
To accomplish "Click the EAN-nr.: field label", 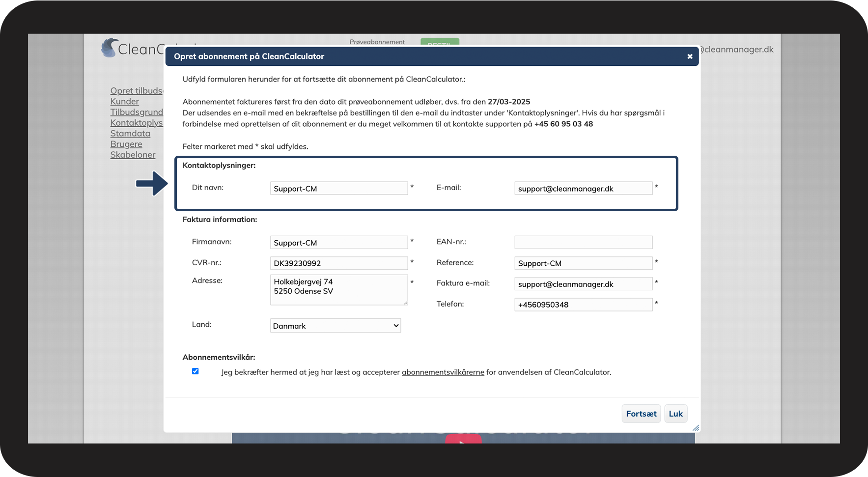I will point(451,242).
